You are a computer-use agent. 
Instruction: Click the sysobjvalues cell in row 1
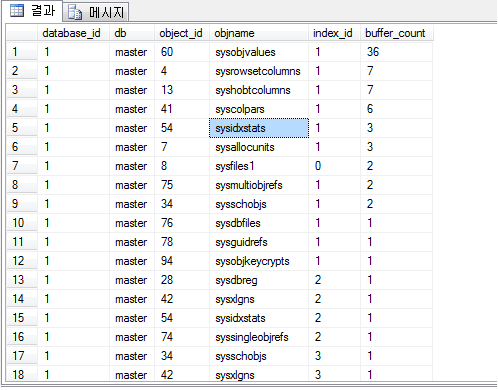click(259, 52)
